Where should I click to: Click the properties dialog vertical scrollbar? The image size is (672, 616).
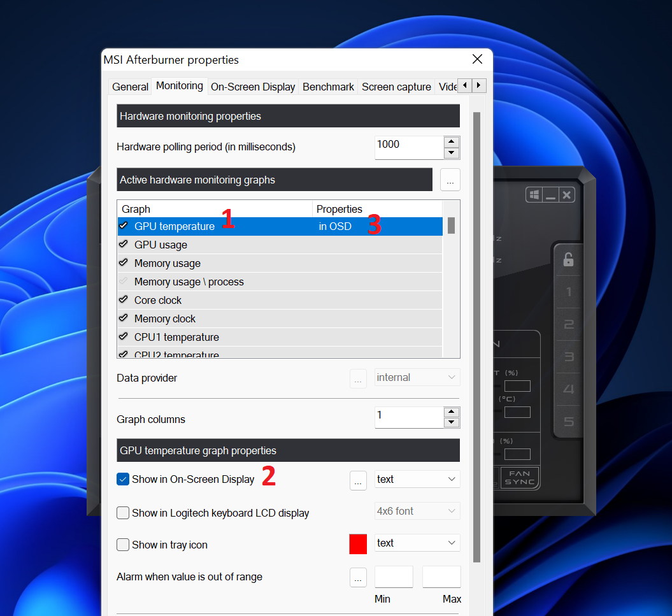pyautogui.click(x=476, y=337)
